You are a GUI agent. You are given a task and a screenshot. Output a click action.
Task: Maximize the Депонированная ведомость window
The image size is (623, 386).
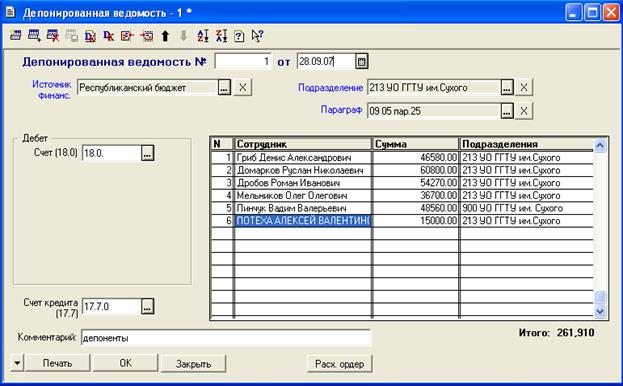tap(592, 13)
